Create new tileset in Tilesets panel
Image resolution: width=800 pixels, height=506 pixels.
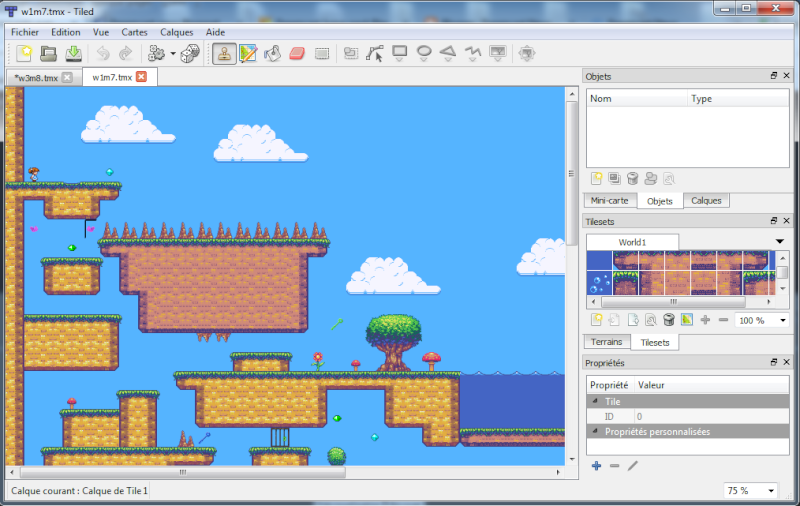596,320
